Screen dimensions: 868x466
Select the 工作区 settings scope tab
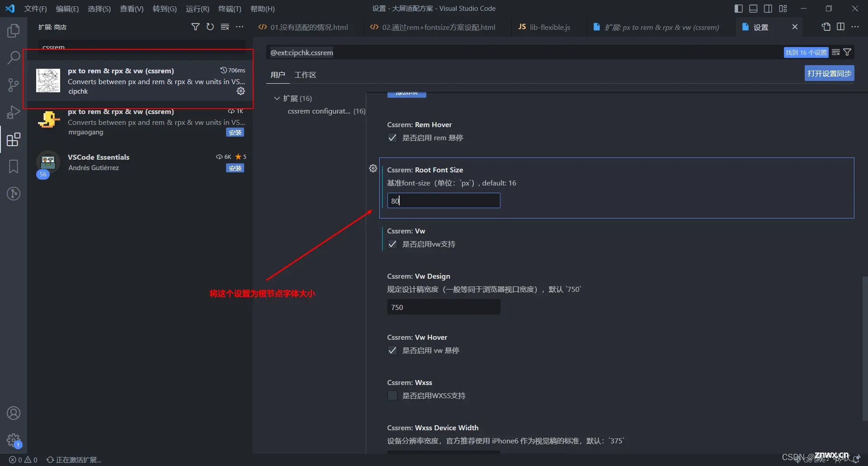point(305,75)
